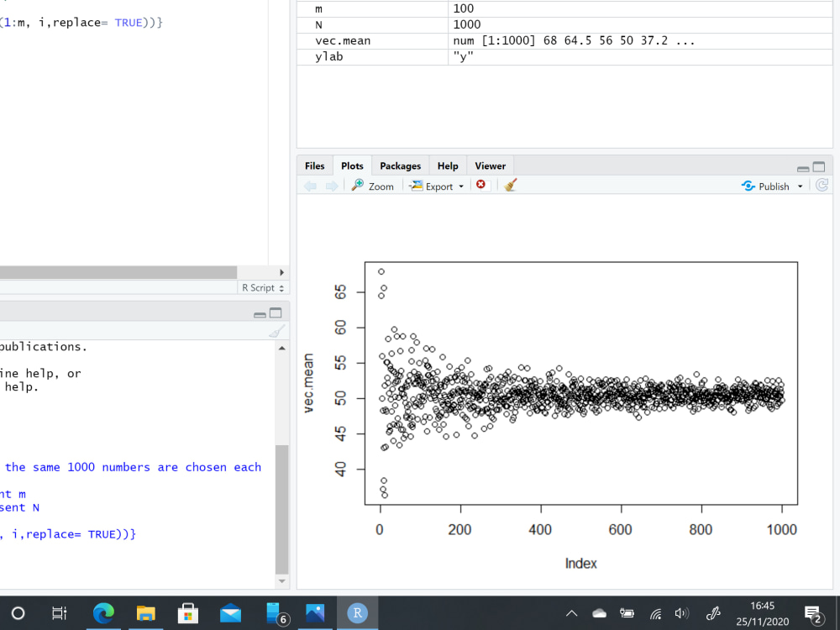Viewport: 840px width, 630px height.
Task: Open the R Script file type selector
Action: (262, 287)
